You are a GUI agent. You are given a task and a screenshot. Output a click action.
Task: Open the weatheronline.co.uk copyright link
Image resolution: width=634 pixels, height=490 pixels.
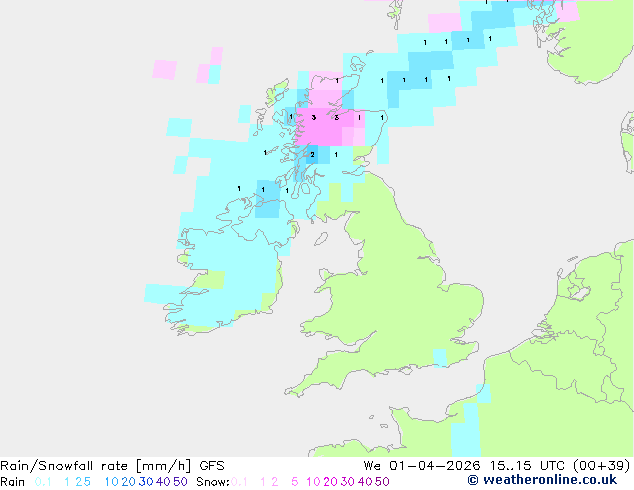point(542,480)
